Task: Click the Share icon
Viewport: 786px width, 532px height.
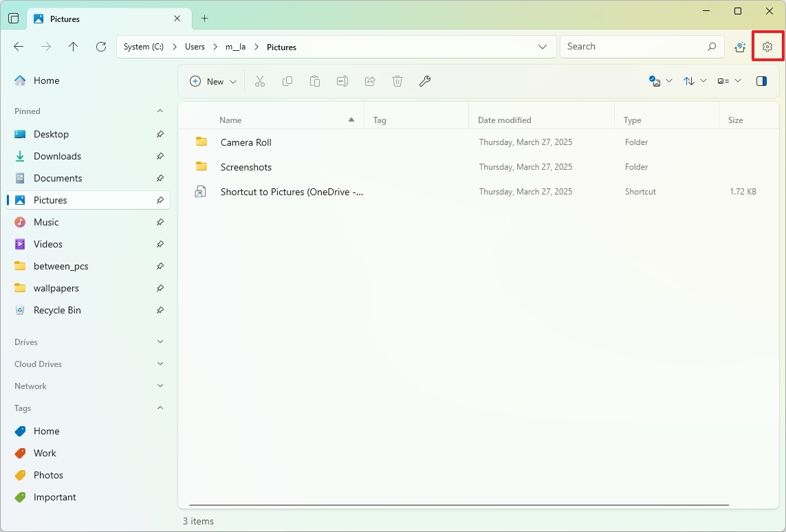Action: (x=370, y=81)
